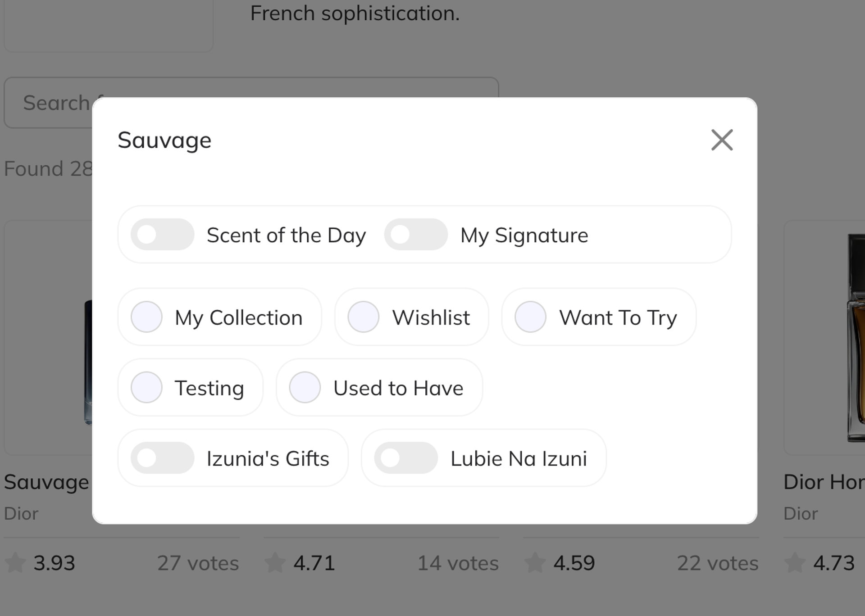Turn on the My Signature switch
Viewport: 865px width, 616px height.
(415, 235)
